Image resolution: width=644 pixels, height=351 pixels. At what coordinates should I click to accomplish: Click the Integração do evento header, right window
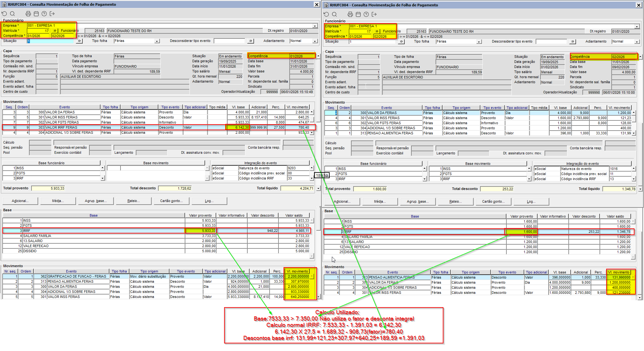coord(582,164)
